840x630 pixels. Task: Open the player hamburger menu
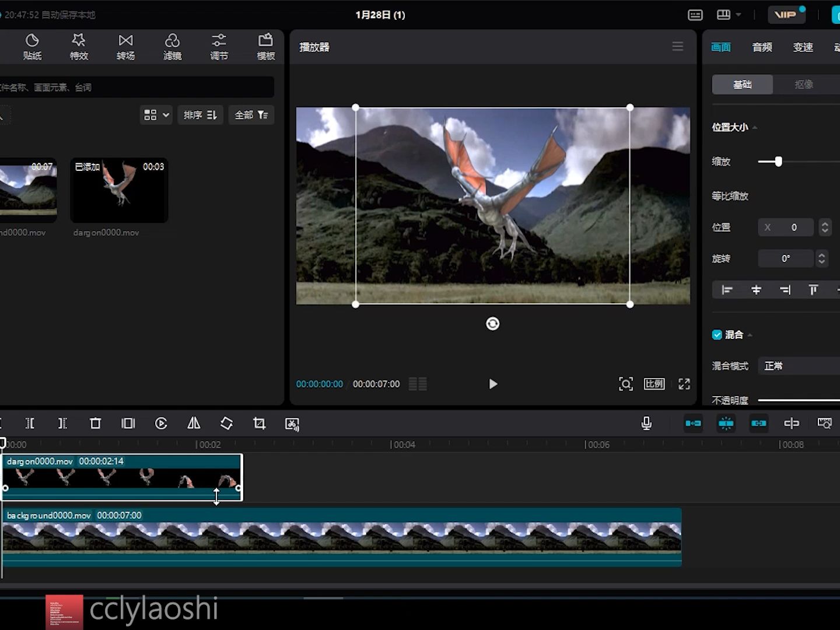(677, 46)
